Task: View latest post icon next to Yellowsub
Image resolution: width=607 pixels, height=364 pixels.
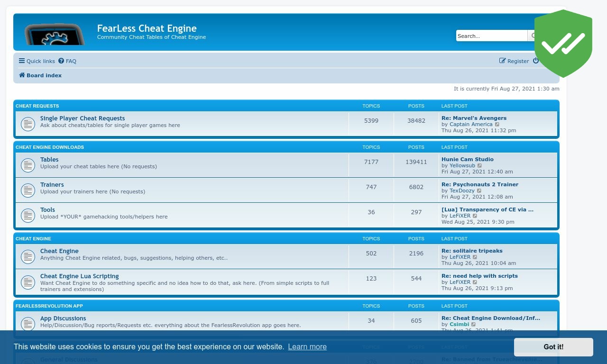Action: point(480,166)
